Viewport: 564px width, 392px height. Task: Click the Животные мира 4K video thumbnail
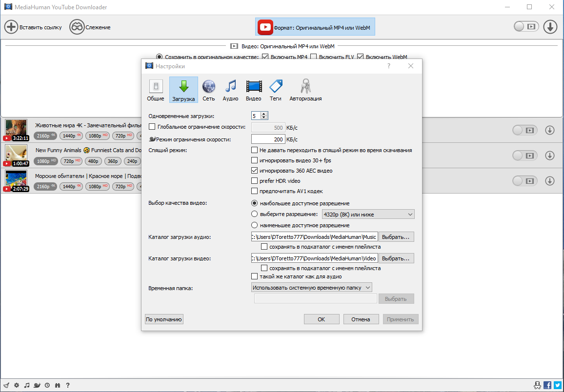point(16,130)
